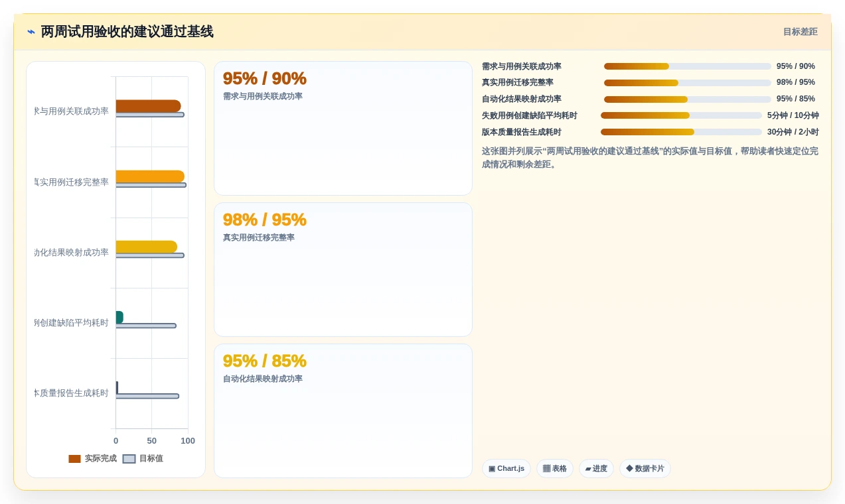This screenshot has width=845, height=504.
Task: Click the bright orange actual bar in the second chart row
Action: pos(150,176)
